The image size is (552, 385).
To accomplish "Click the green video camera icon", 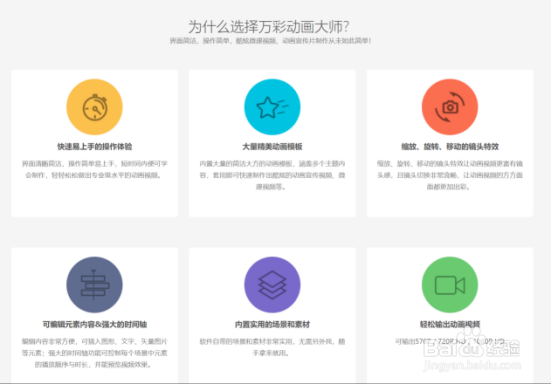I will click(x=450, y=285).
